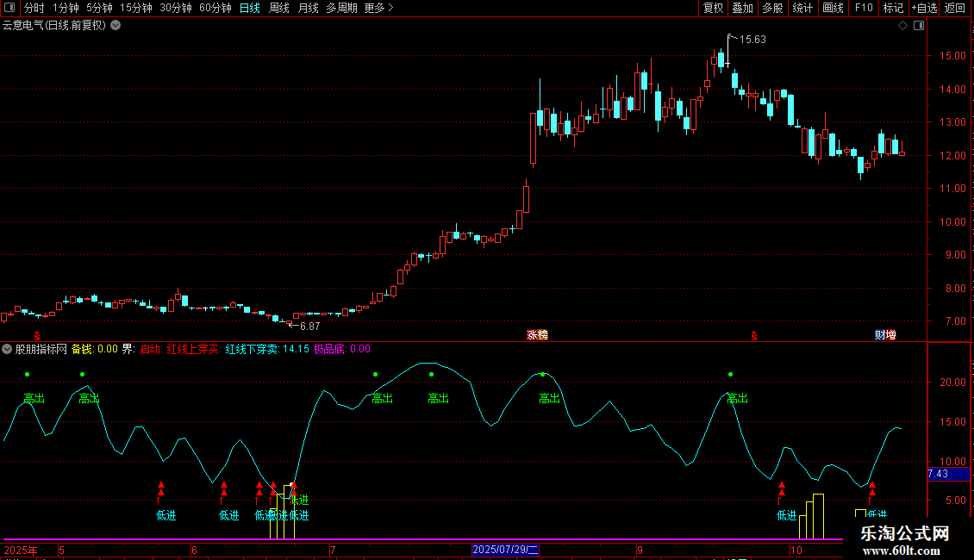
Task: Click the month 9 axis label
Action: (640, 550)
